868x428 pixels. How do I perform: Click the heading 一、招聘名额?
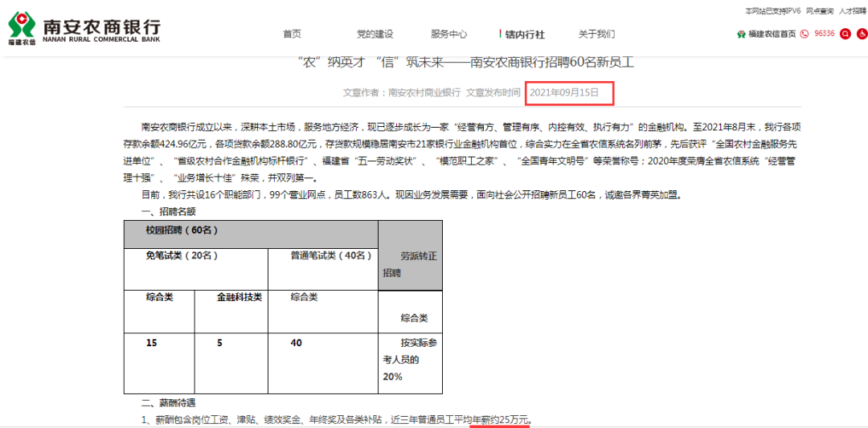167,211
